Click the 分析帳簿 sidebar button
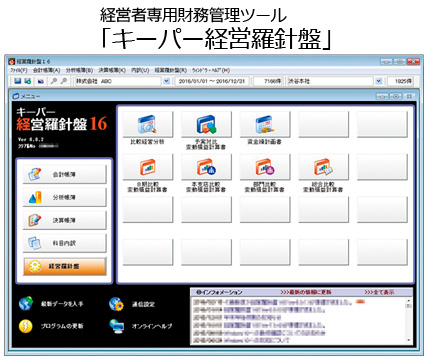Screen dimensions: 430x360 pos(65,197)
